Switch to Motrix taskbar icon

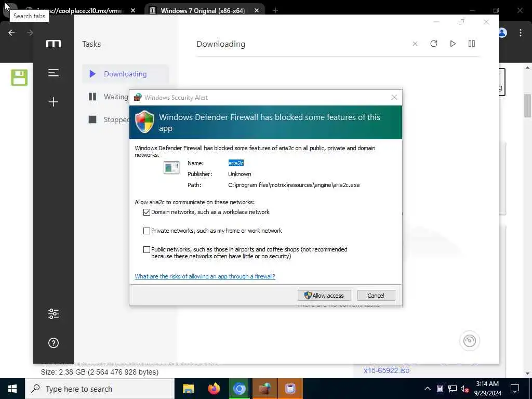(x=290, y=389)
